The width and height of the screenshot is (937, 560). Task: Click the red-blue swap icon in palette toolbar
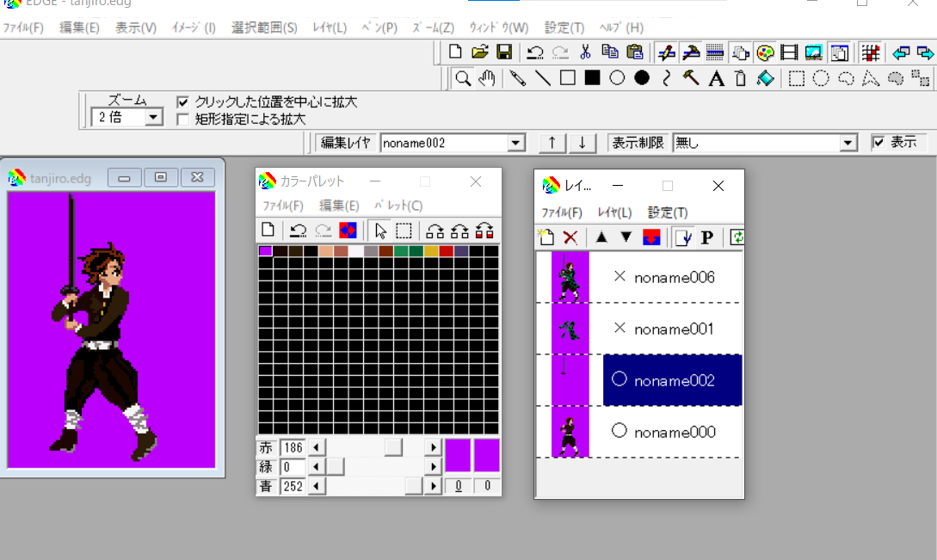[x=348, y=231]
